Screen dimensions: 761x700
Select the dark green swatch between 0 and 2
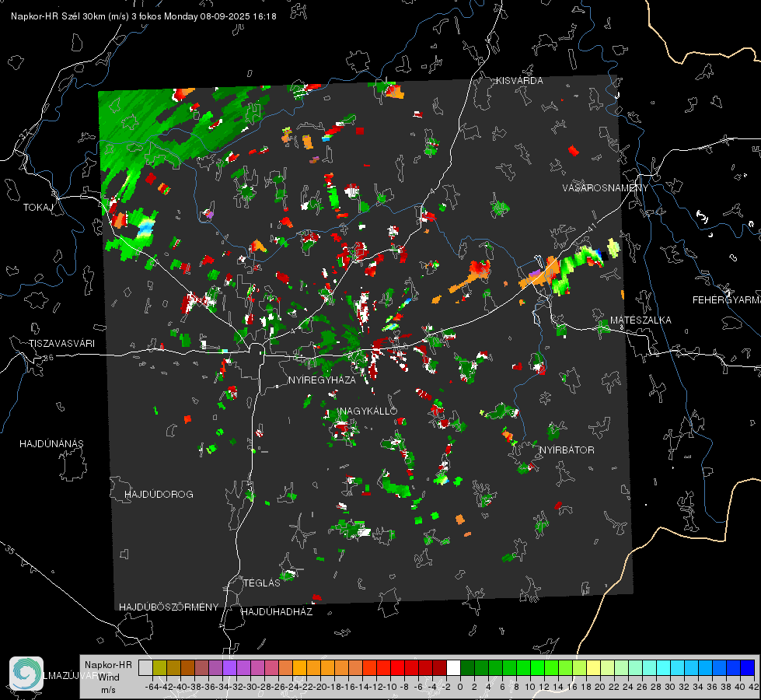pos(467,667)
